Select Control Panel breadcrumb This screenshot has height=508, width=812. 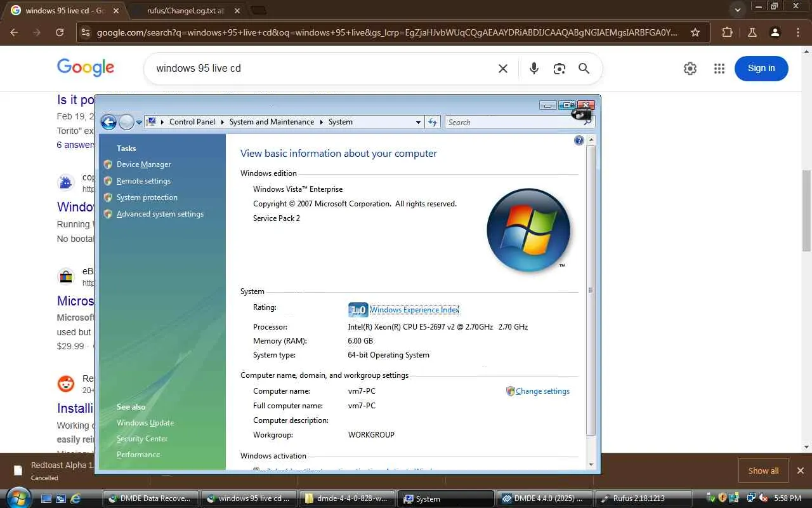[192, 122]
